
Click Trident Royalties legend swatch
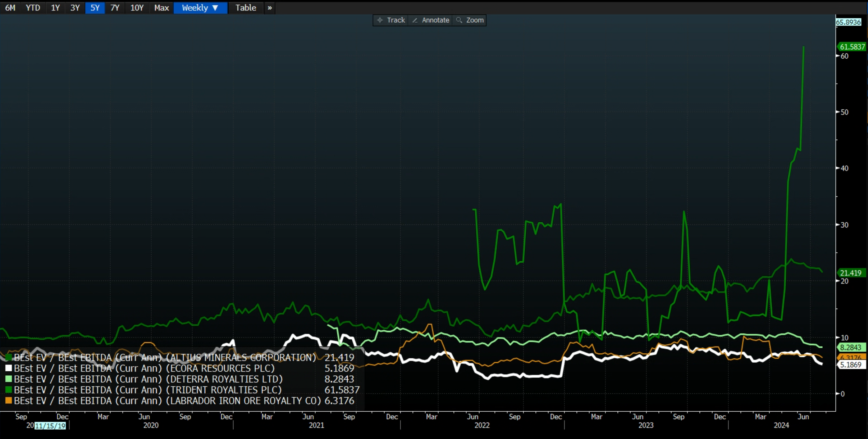[9, 390]
